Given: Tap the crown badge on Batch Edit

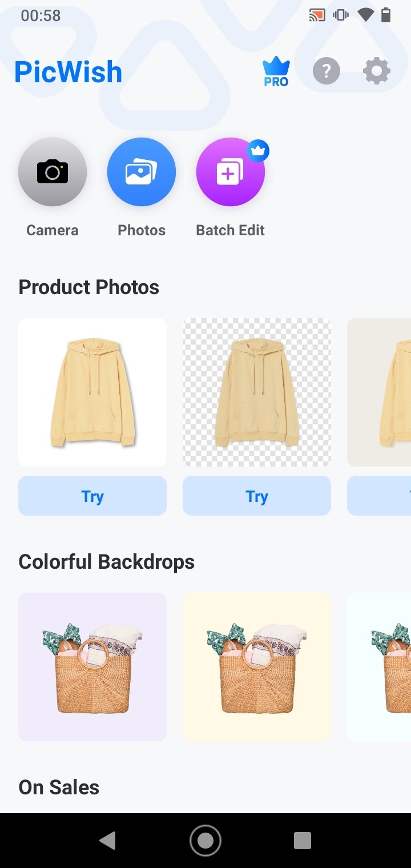Looking at the screenshot, I should [259, 151].
